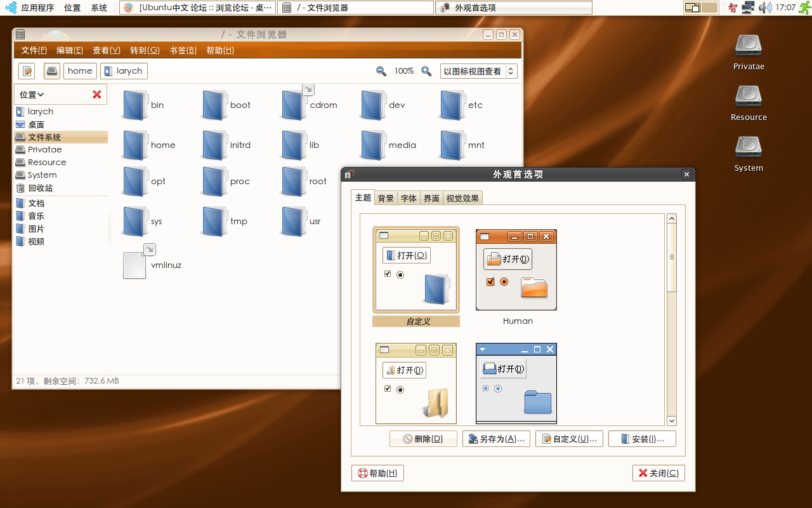Select 文件系统 in the sidebar

(x=61, y=137)
